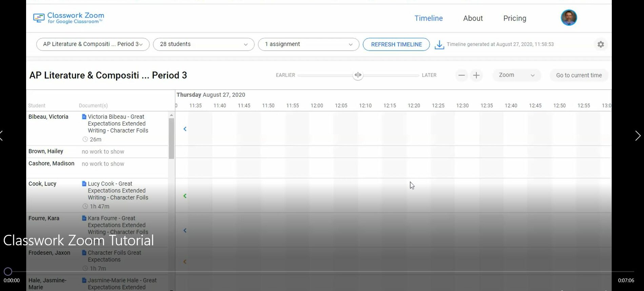Select student Cashore, Madison

click(x=51, y=163)
